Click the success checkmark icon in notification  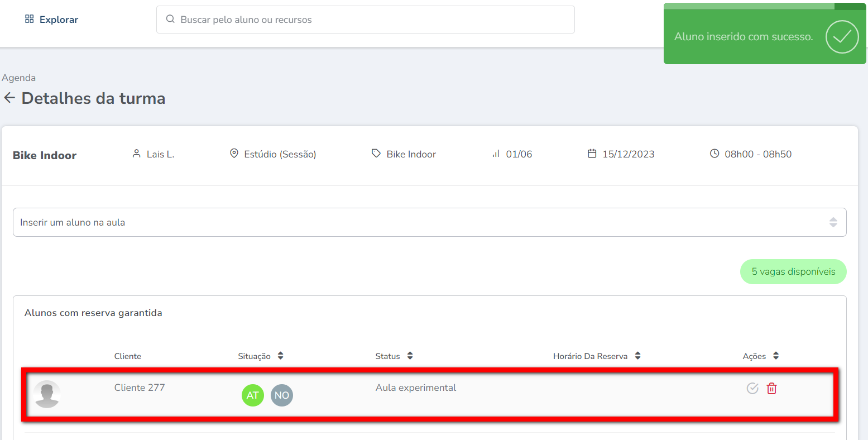842,37
